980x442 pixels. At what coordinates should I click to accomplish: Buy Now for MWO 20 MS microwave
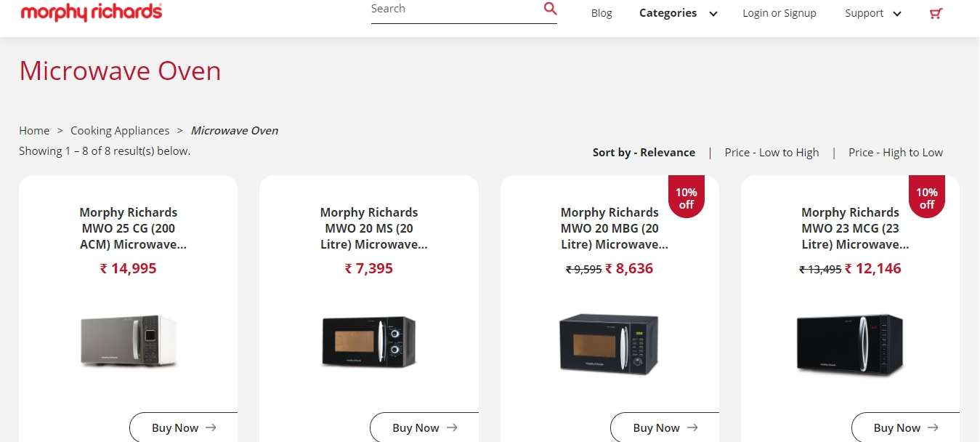click(424, 427)
